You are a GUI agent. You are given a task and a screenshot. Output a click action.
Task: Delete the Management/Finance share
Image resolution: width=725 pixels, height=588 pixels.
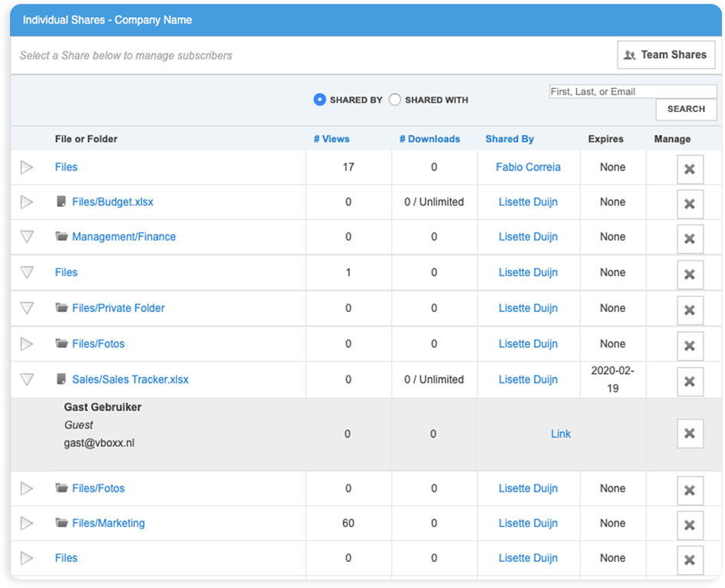point(689,239)
